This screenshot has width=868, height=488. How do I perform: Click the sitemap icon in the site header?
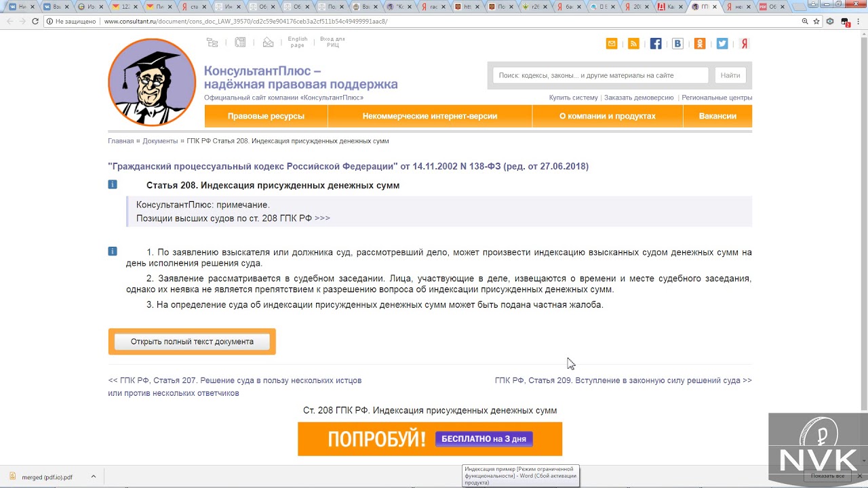(212, 43)
